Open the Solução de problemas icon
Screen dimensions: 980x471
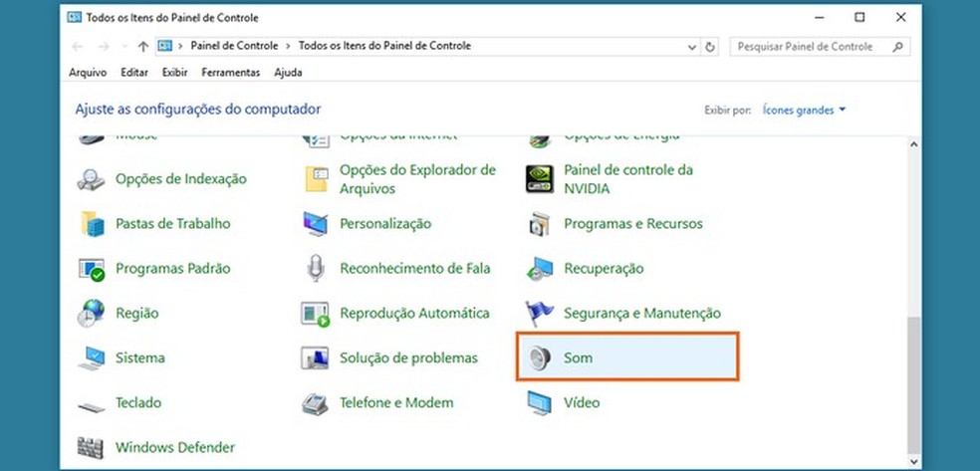point(316,358)
